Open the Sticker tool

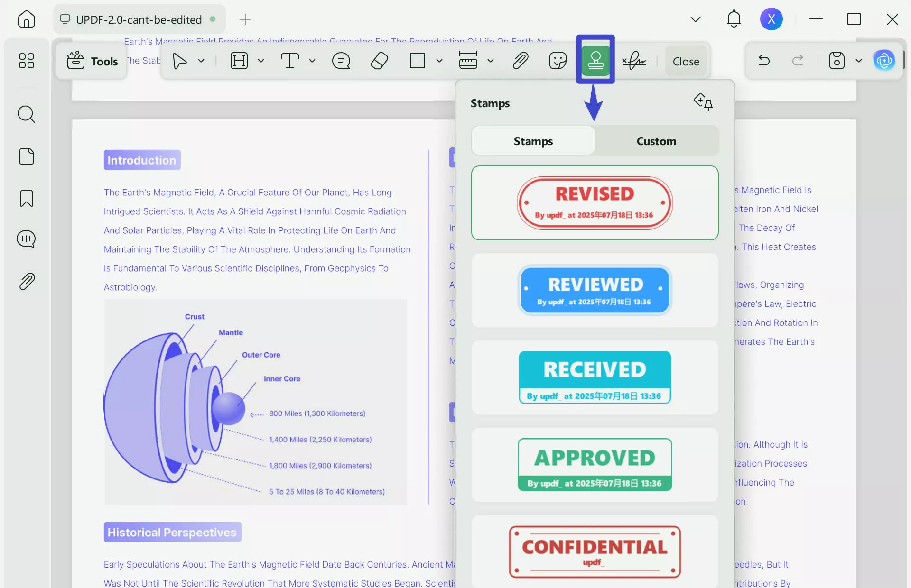[x=558, y=61]
